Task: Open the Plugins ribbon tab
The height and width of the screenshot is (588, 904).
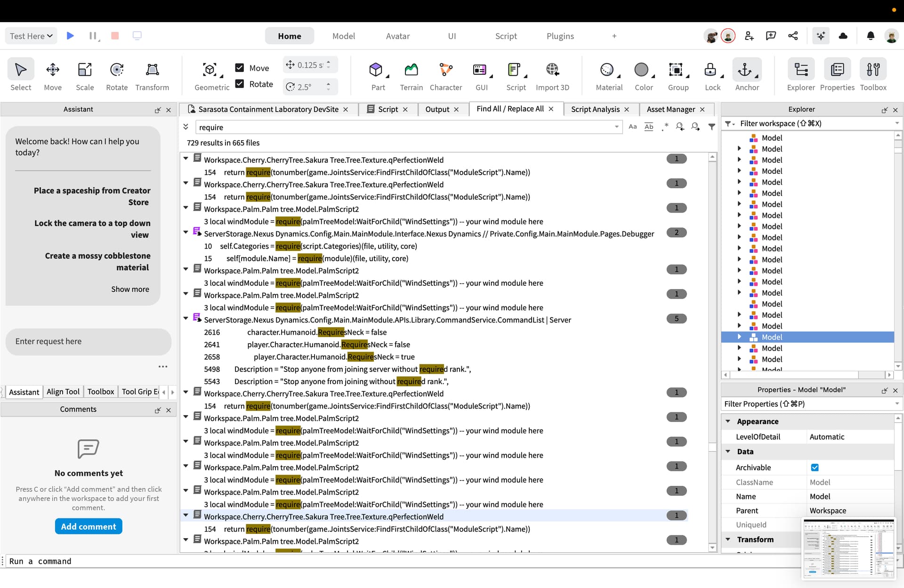Action: (560, 36)
